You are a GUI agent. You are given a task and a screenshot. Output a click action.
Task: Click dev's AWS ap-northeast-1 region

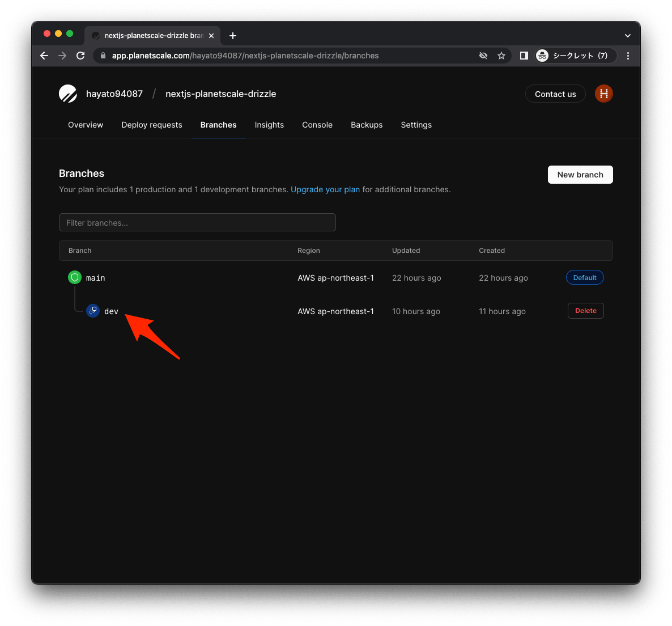[335, 311]
